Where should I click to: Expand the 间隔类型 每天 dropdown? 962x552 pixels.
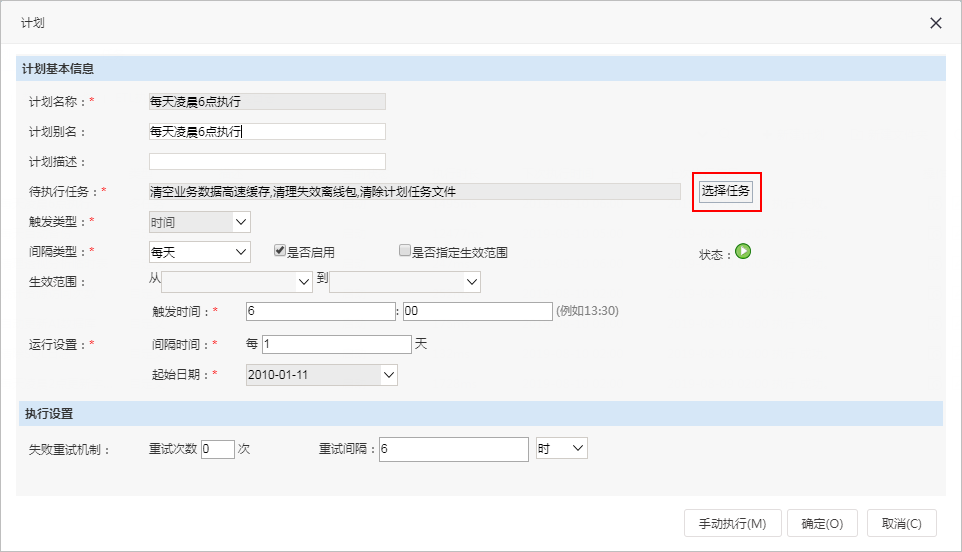[200, 252]
